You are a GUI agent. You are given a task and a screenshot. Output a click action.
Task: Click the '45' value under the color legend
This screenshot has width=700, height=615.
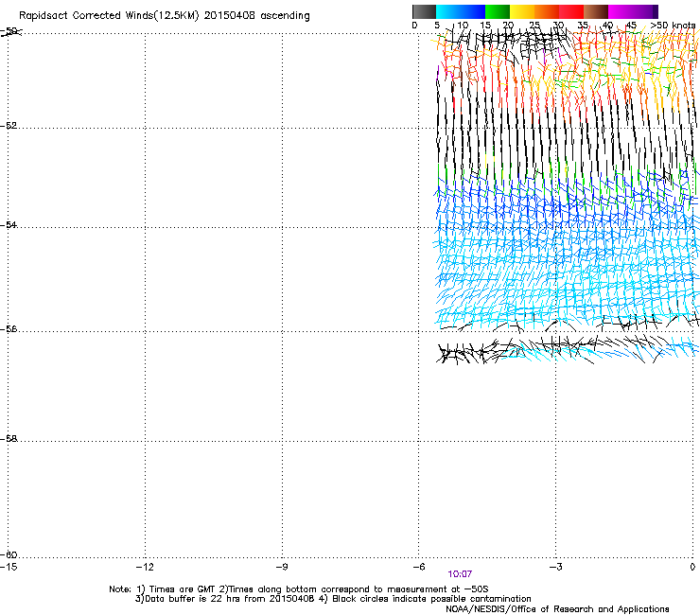(x=631, y=26)
